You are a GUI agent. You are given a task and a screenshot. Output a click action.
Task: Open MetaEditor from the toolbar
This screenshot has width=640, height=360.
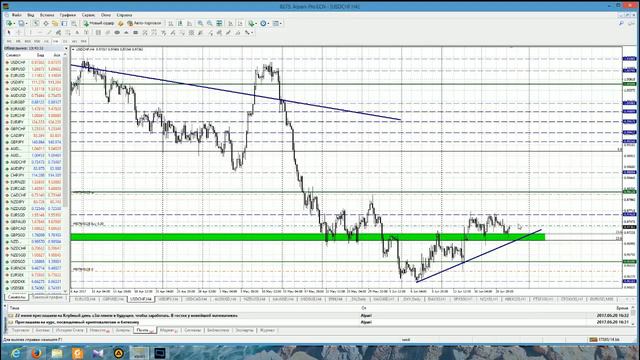pos(120,23)
